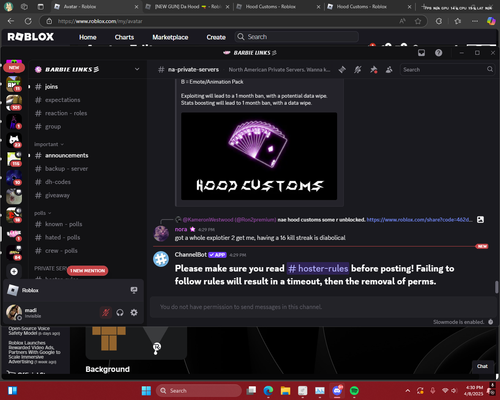The height and width of the screenshot is (400, 500).
Task: Open the Discord help question-mark icon
Action: 439,53
